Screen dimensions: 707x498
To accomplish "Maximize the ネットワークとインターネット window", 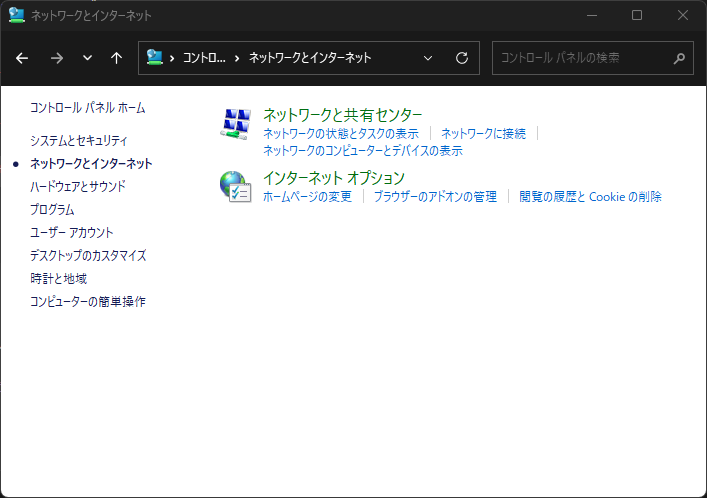I will pyautogui.click(x=637, y=15).
